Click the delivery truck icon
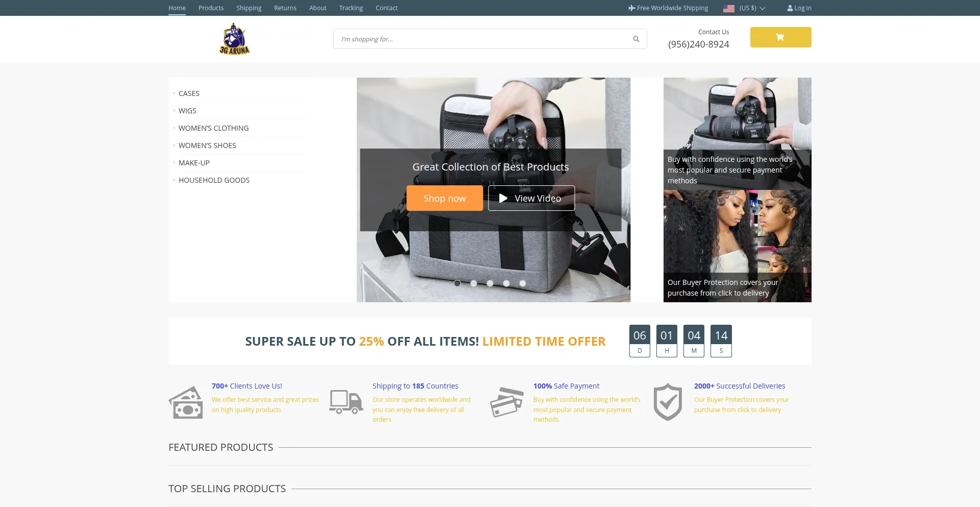 [x=346, y=402]
